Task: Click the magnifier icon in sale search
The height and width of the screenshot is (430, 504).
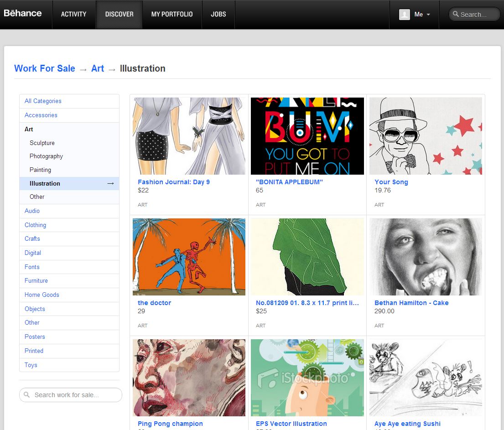Action: [26, 394]
